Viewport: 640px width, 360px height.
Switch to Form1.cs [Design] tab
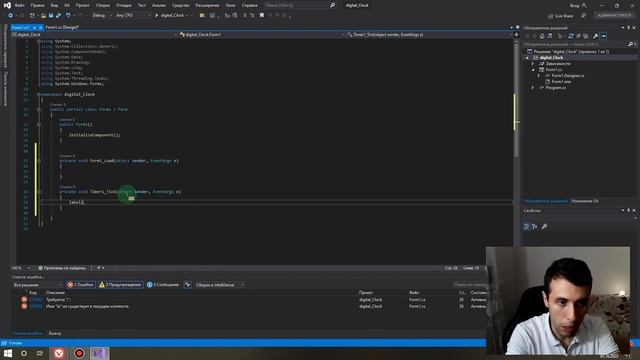(x=62, y=27)
